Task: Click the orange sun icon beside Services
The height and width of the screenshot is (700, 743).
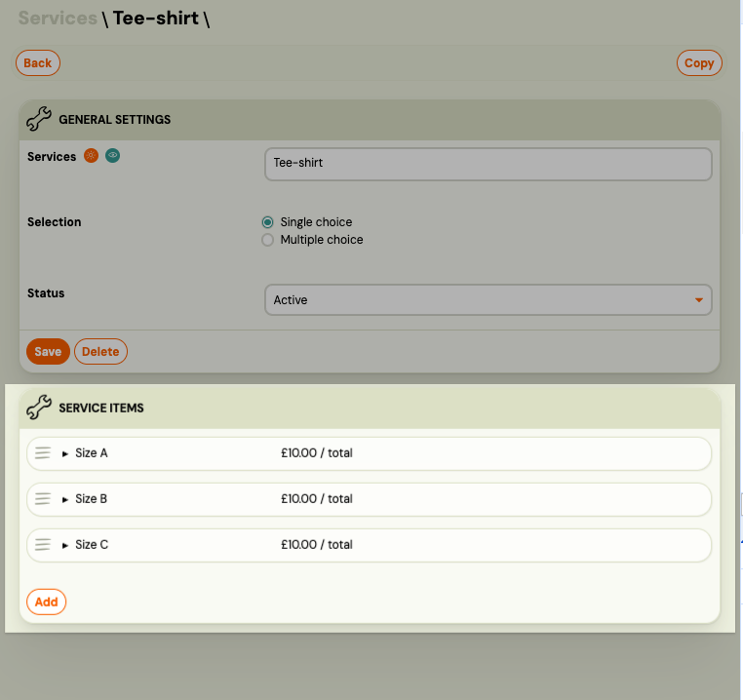Action: 91,155
